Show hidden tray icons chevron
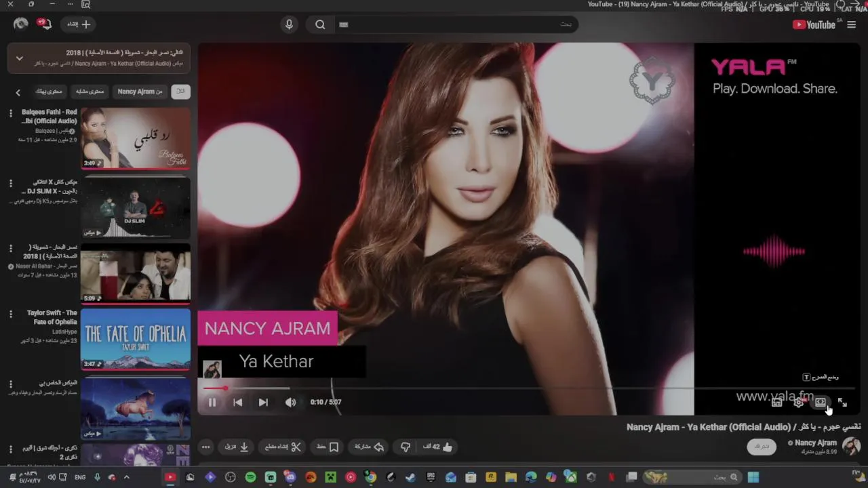Image resolution: width=868 pixels, height=488 pixels. pos(127,477)
